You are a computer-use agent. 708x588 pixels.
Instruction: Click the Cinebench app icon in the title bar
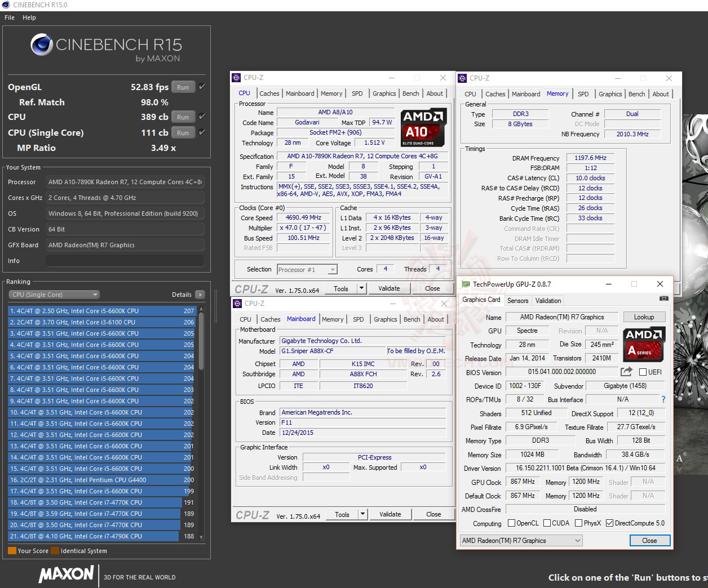(6, 5)
